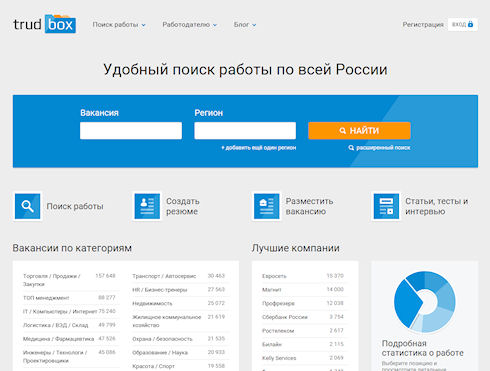The image size is (490, 371).
Task: Click magnifier icon next to расширенный поиск
Action: (x=351, y=148)
